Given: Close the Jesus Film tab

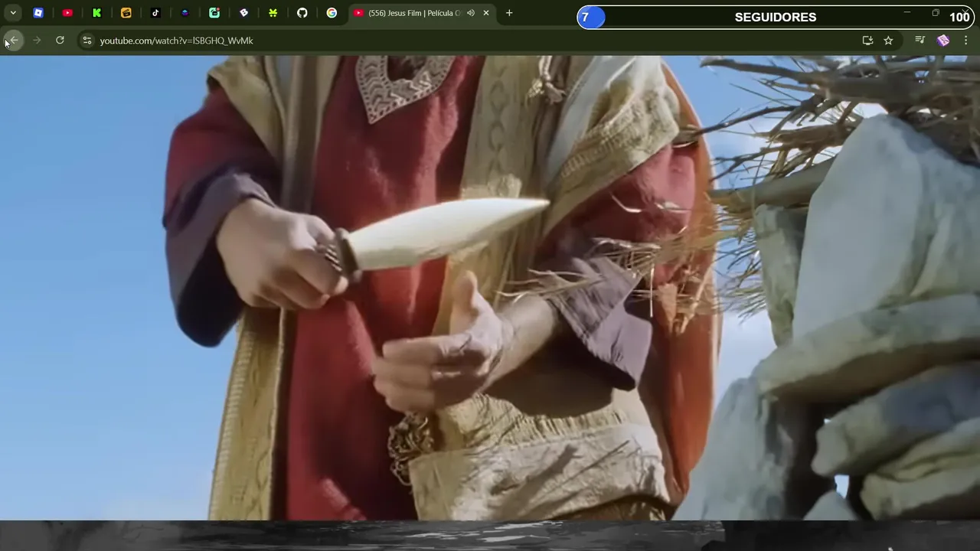Looking at the screenshot, I should [486, 13].
